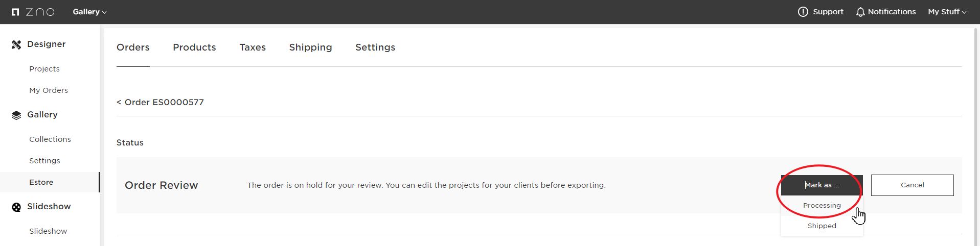Go back via Order ES0000577 link
This screenshot has height=246, width=980.
(x=160, y=102)
